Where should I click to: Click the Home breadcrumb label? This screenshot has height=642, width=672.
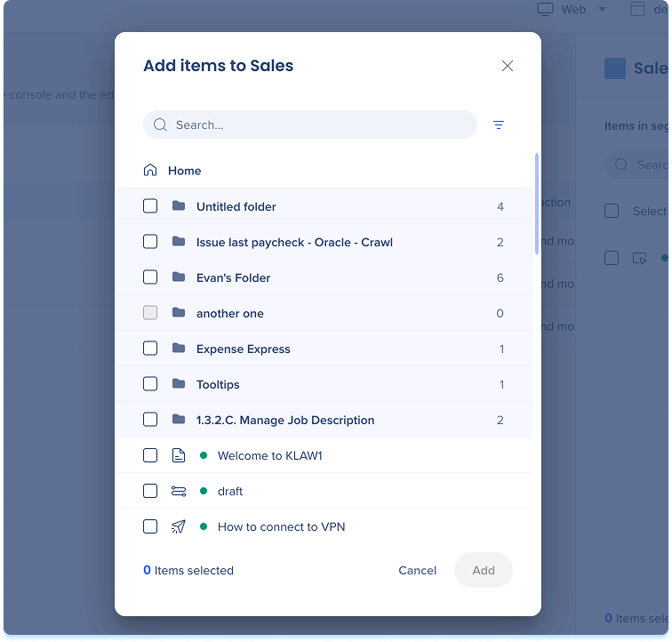[x=184, y=171]
